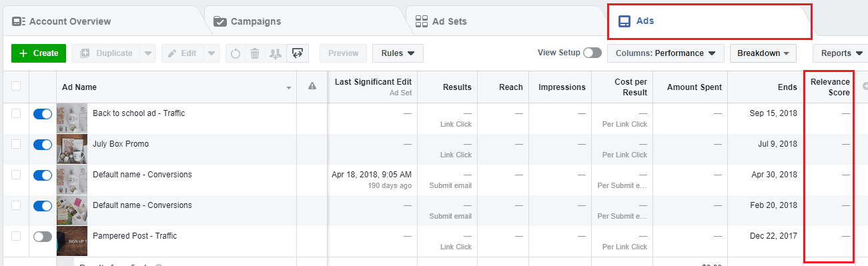Click the trash delete icon
Viewport: 868px width, 266px height.
254,53
